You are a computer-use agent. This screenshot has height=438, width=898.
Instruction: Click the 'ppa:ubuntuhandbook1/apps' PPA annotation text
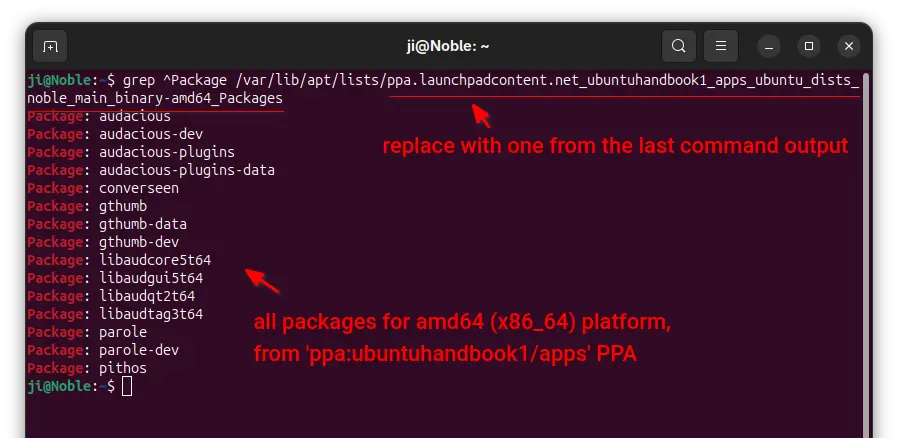[445, 354]
